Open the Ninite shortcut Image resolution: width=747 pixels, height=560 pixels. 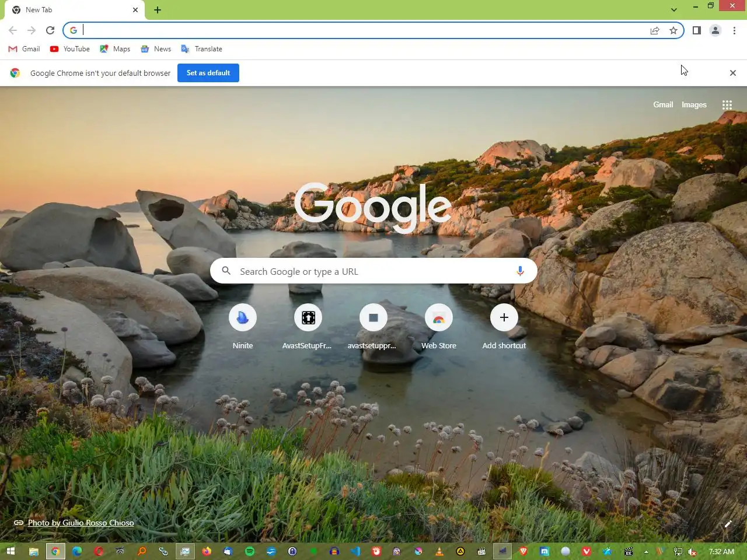tap(243, 327)
